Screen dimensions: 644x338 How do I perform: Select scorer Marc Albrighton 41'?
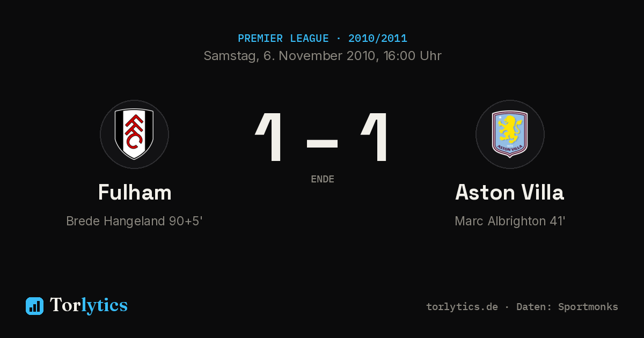(510, 221)
